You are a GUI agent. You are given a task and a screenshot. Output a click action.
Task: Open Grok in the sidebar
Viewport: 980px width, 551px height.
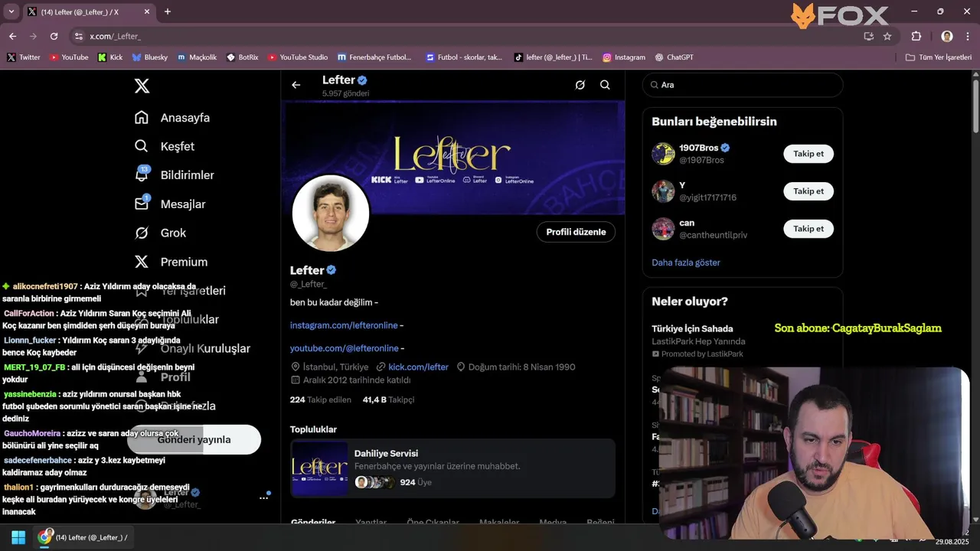point(160,233)
